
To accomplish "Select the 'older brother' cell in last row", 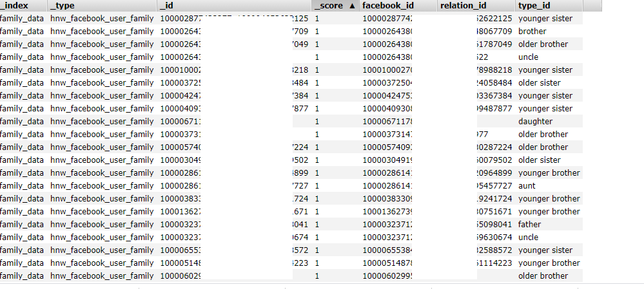I will pyautogui.click(x=543, y=276).
